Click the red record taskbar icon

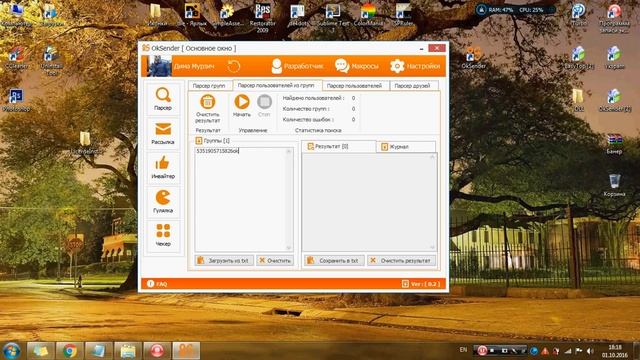tap(157, 351)
